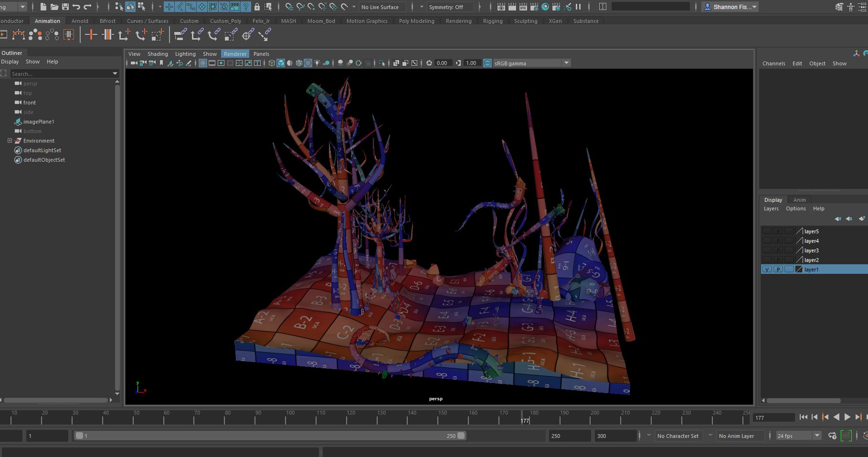Viewport: 868px width, 457px height.
Task: Open the sRGB gamma dropdown
Action: [x=566, y=62]
